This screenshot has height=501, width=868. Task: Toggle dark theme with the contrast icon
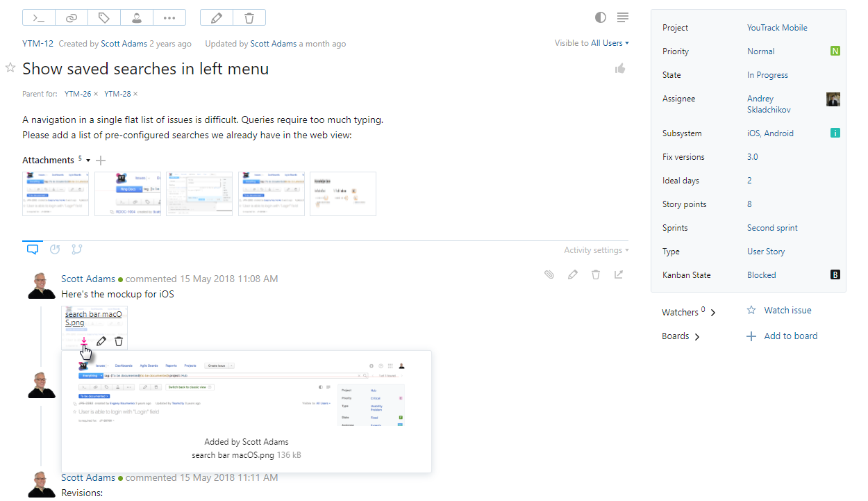pyautogui.click(x=601, y=17)
